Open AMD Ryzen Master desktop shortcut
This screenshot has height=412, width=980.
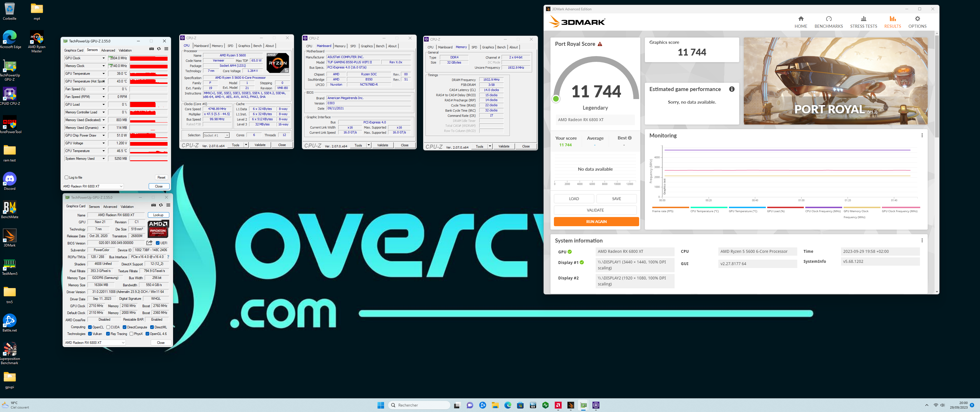point(37,41)
